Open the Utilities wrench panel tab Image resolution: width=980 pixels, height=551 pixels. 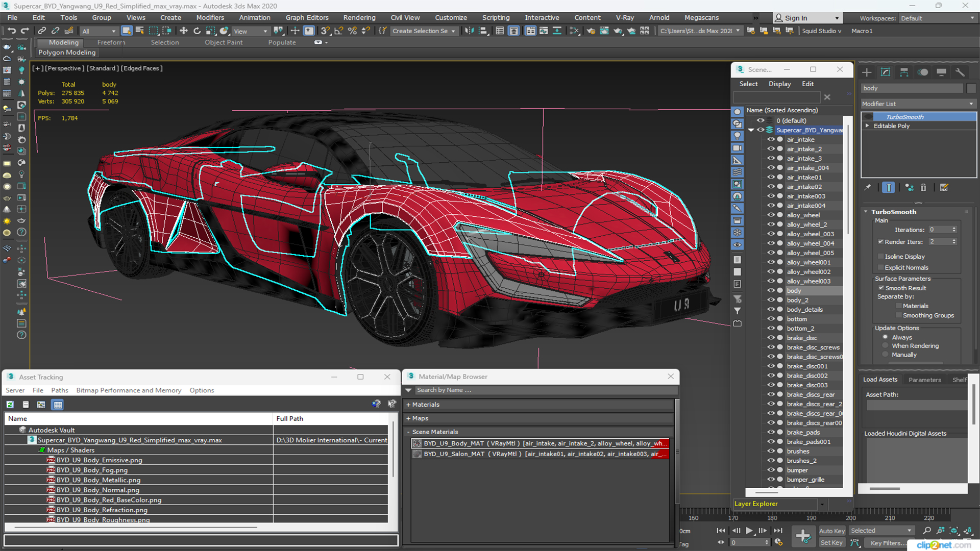(960, 72)
